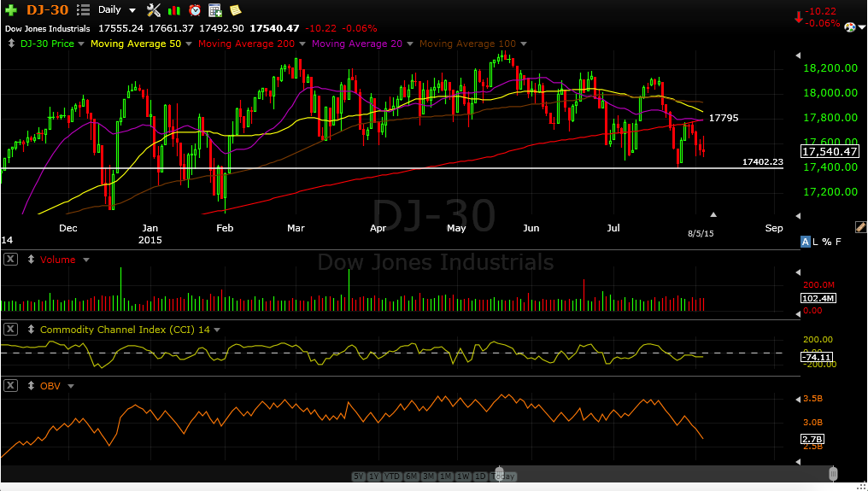Click the 17795 moving average value label

[x=724, y=118]
